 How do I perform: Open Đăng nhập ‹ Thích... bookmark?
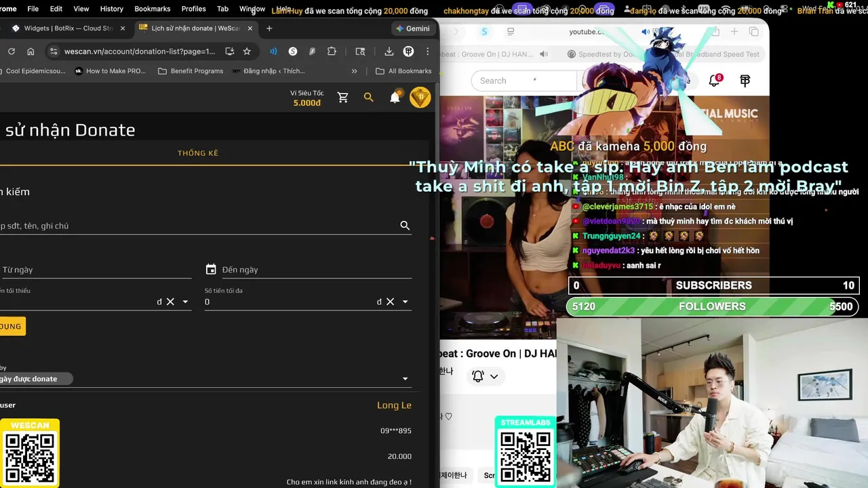(269, 71)
